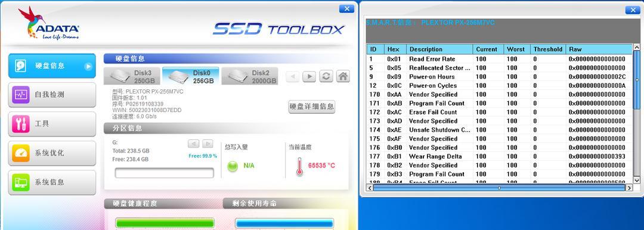644x230 pixels.
Task: Click the Raw column header
Action: click(x=599, y=49)
